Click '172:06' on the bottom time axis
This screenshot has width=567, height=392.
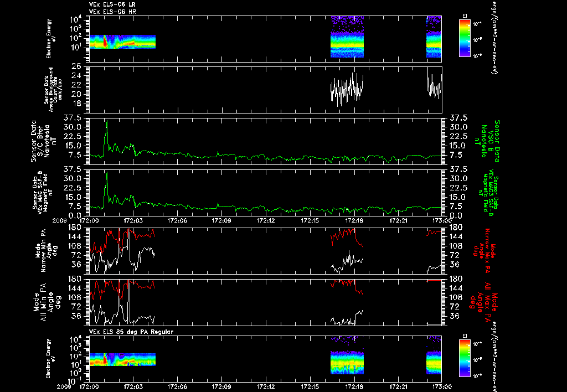tap(177, 386)
